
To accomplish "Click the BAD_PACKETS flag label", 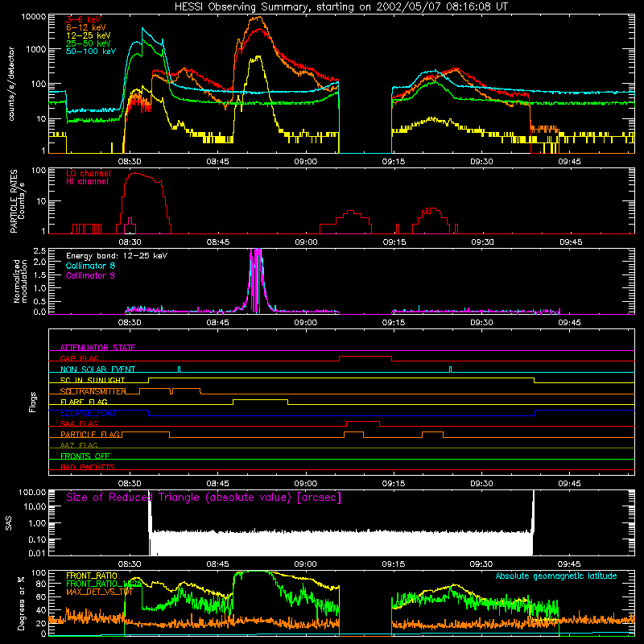I will [88, 467].
